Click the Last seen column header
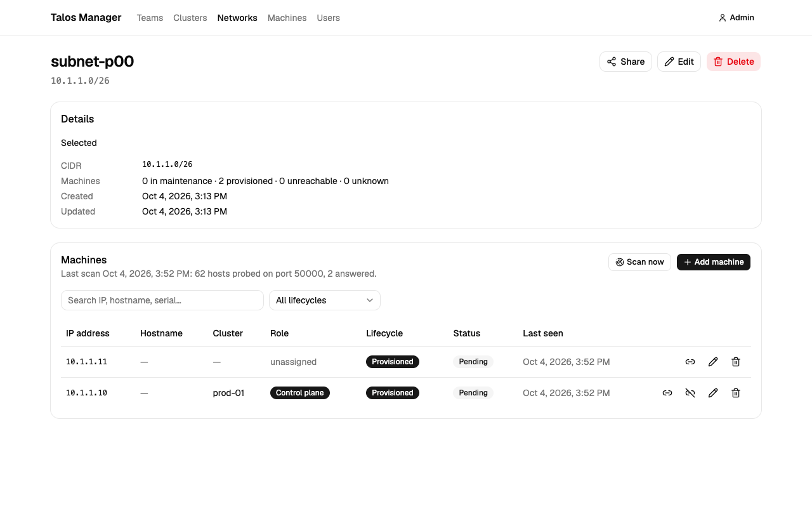 [x=543, y=333]
